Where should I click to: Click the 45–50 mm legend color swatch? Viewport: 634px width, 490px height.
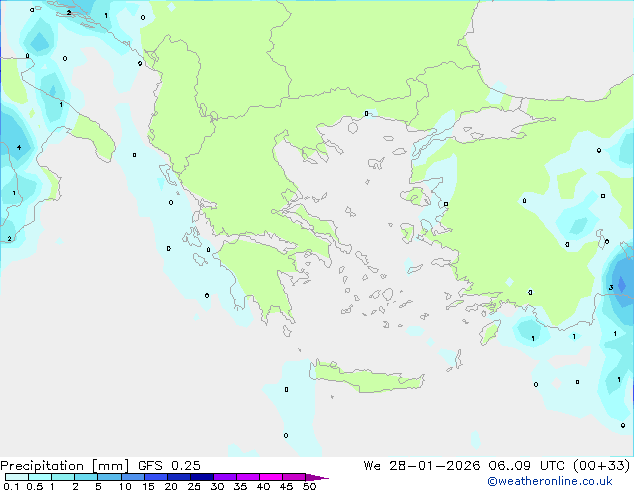click(294, 477)
